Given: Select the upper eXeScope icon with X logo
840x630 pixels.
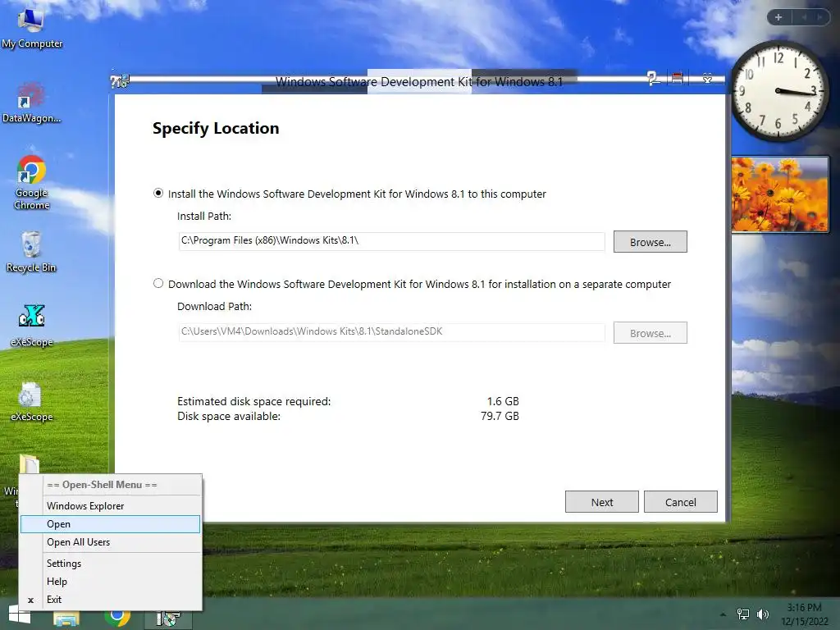Looking at the screenshot, I should pos(32,325).
